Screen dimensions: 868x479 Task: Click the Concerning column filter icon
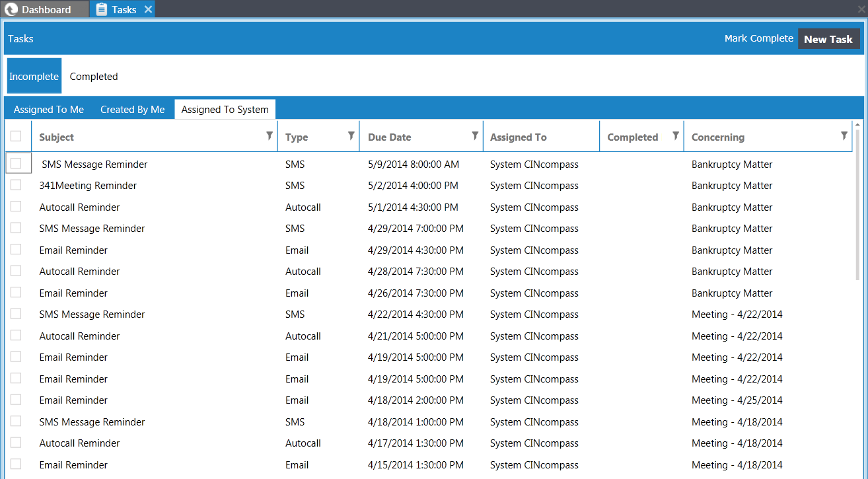pyautogui.click(x=844, y=135)
